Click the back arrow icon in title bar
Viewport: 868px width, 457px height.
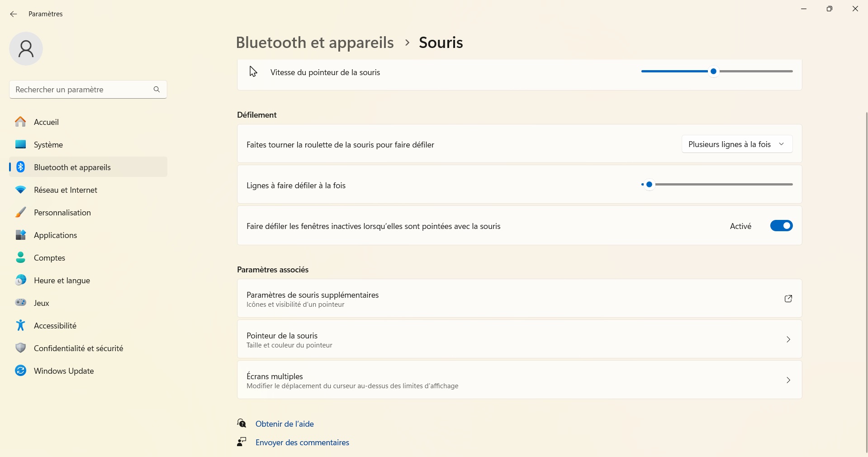(x=14, y=14)
